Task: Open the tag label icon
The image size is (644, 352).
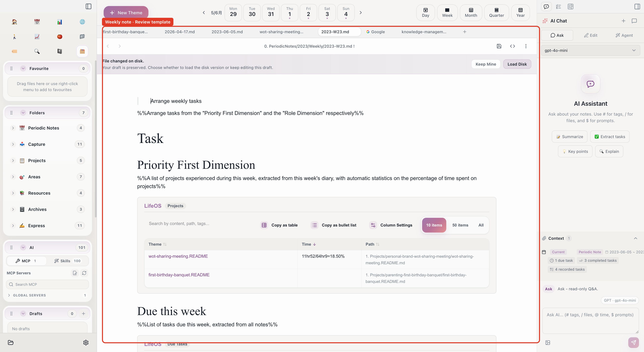Action: (14, 51)
